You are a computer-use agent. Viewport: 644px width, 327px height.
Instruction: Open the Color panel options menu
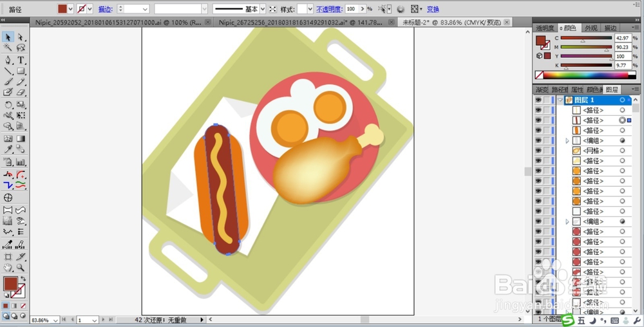point(636,28)
